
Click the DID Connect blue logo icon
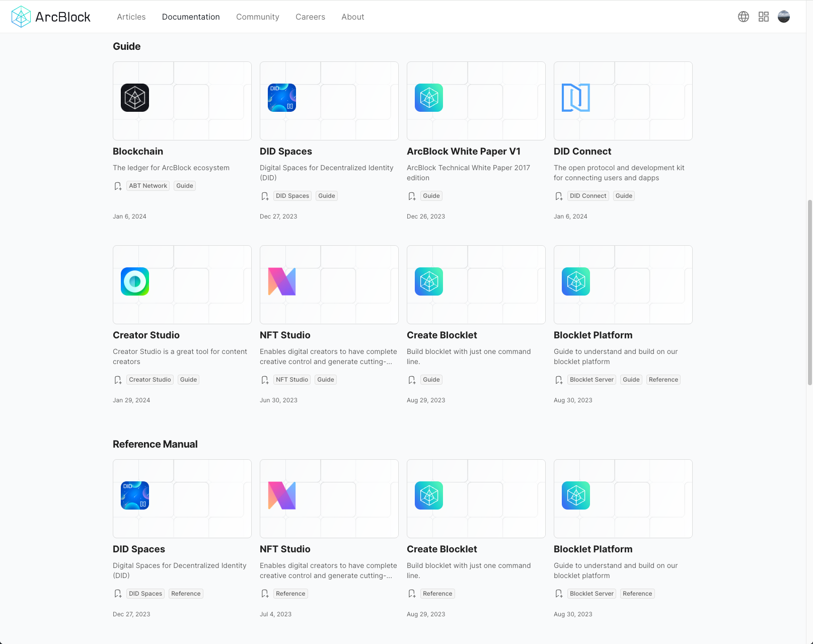click(x=575, y=98)
